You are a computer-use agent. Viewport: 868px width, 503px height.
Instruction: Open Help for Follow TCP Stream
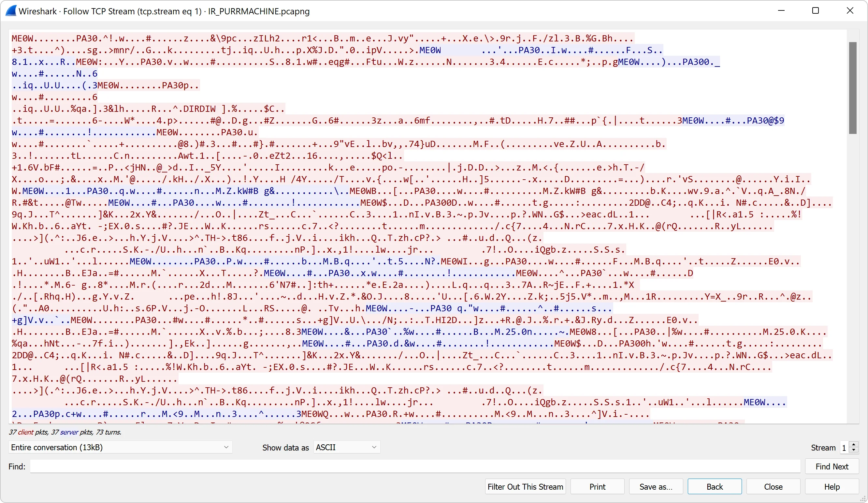[x=832, y=486]
